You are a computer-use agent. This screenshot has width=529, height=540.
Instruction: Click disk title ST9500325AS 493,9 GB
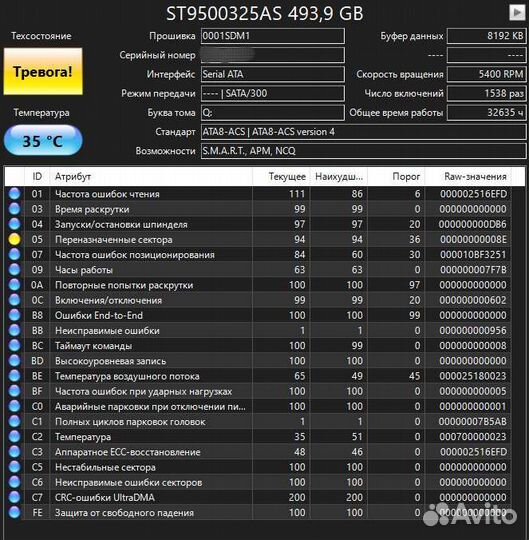point(264,13)
